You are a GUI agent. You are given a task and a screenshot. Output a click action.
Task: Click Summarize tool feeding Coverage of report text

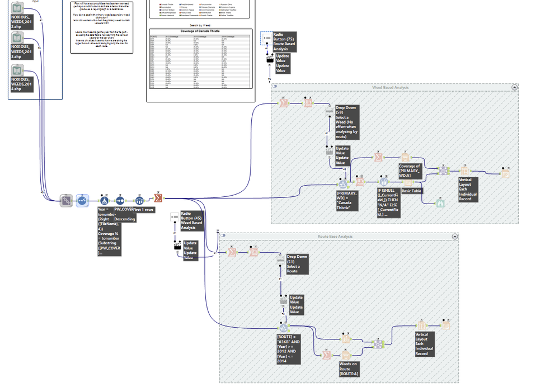pos(378,157)
